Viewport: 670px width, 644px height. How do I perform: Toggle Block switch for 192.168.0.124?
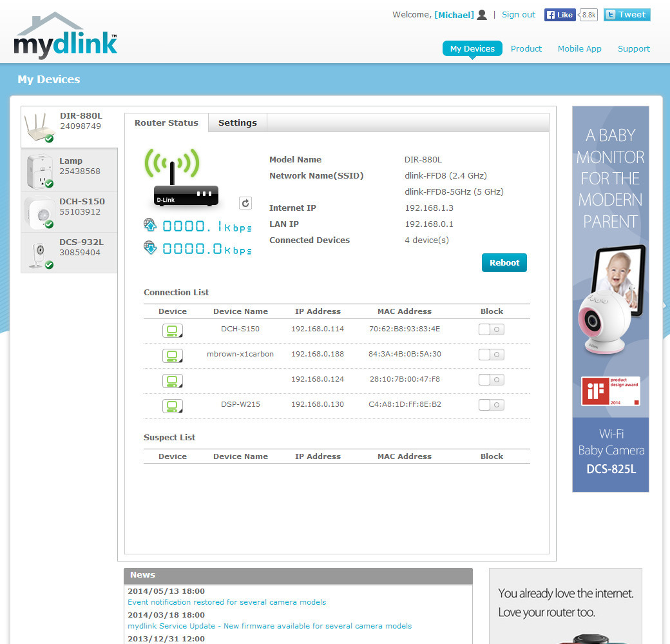(x=492, y=380)
